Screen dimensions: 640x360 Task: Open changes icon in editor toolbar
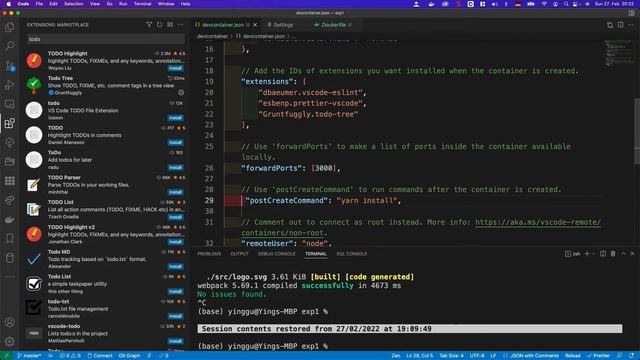coord(610,25)
